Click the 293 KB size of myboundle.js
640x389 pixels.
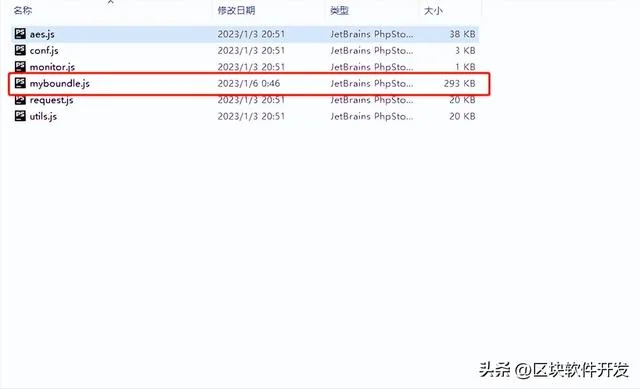click(x=460, y=83)
